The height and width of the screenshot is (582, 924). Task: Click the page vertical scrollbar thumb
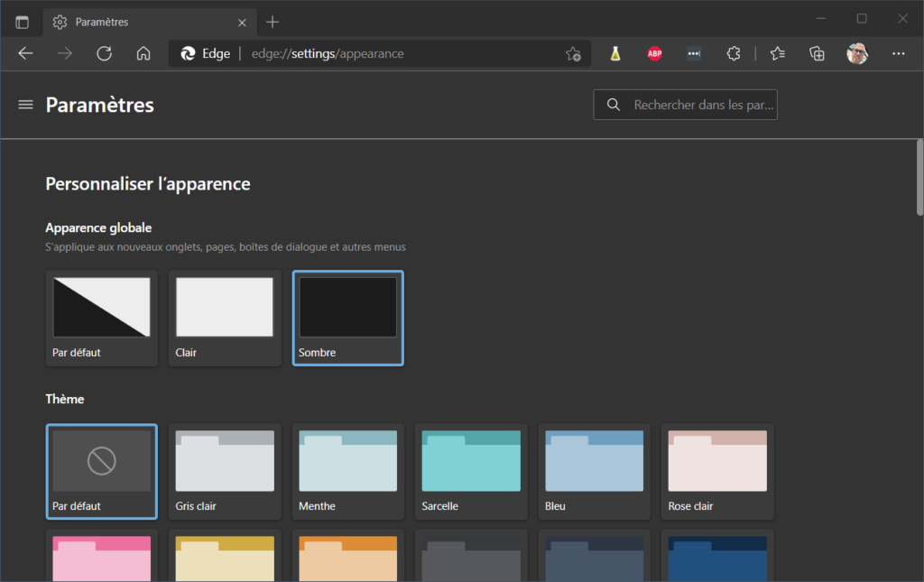pyautogui.click(x=919, y=178)
